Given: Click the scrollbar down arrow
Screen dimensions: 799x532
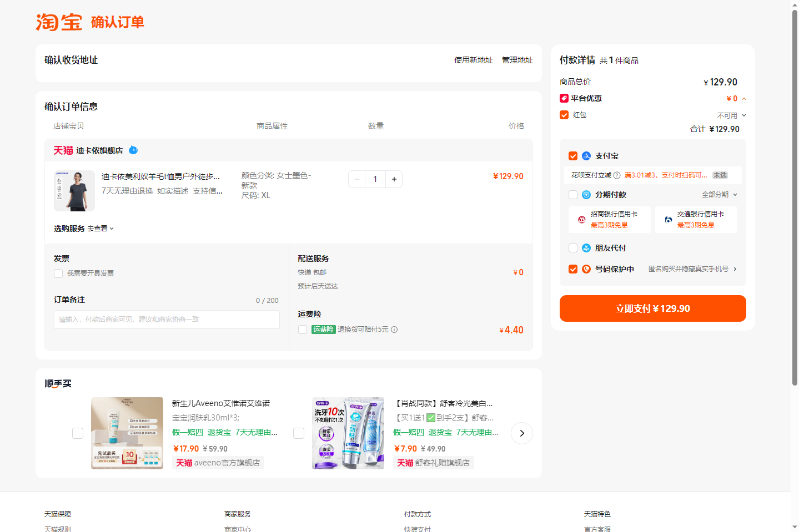Looking at the screenshot, I should point(795,527).
